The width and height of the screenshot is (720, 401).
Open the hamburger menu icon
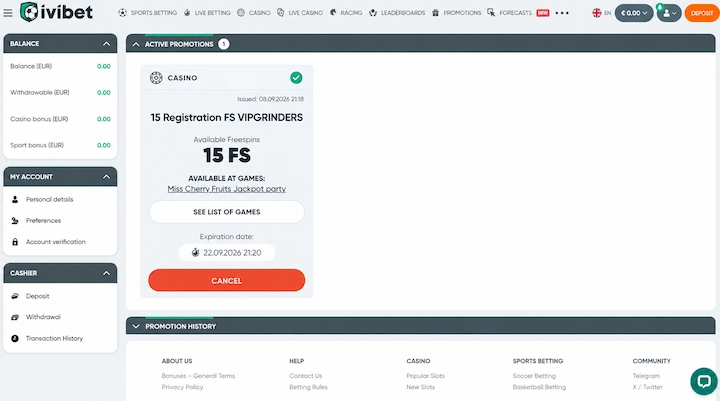click(x=8, y=13)
